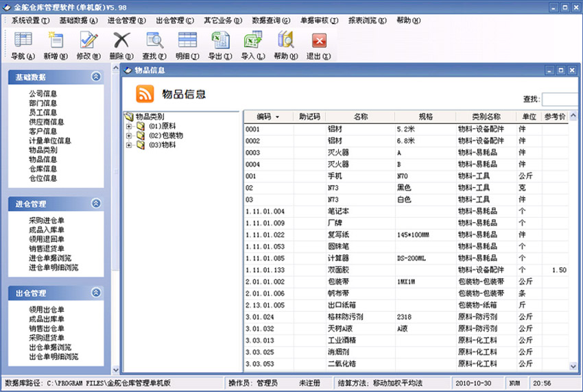Image resolution: width=583 pixels, height=392 pixels.
Task: Open the 导航 navigation toolbar icon
Action: click(x=23, y=40)
